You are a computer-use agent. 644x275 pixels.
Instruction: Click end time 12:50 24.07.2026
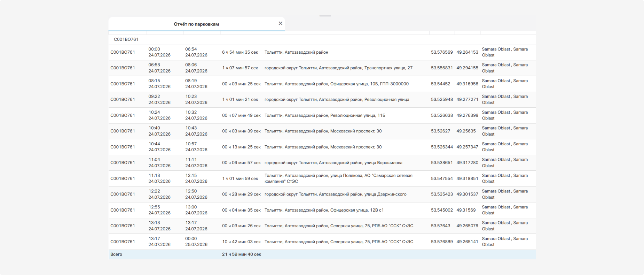pyautogui.click(x=196, y=194)
